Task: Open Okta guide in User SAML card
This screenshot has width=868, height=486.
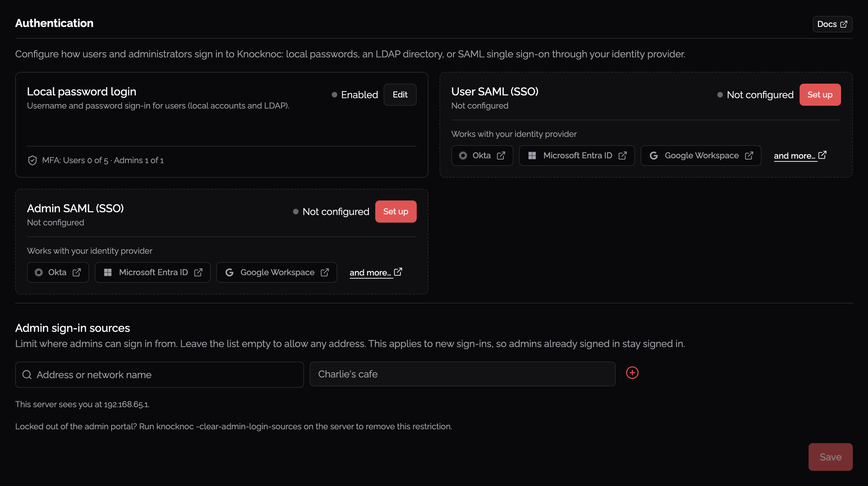Action: (482, 156)
